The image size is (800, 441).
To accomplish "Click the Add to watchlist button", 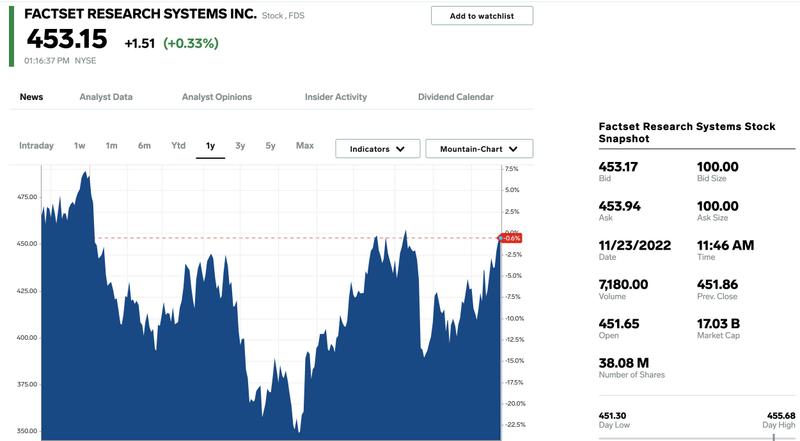I will (x=482, y=16).
